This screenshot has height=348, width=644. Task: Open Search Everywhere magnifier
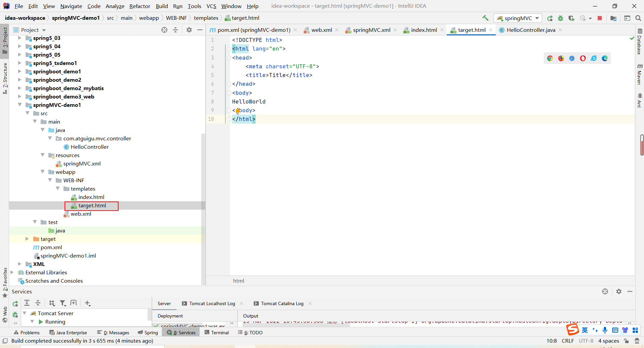tap(638, 18)
